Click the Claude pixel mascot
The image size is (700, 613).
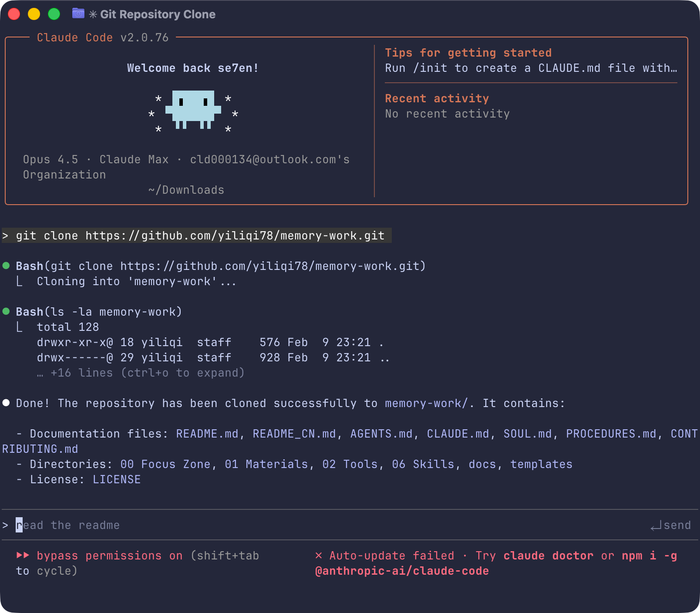(x=193, y=110)
